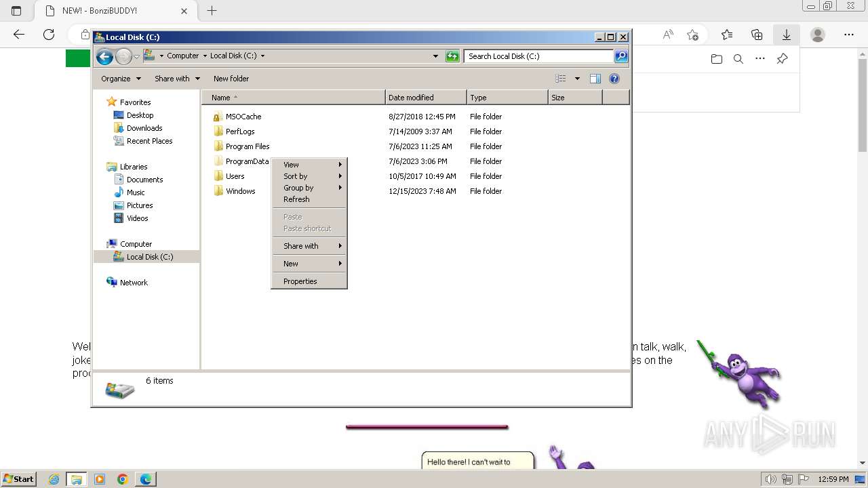Image resolution: width=868 pixels, height=488 pixels.
Task: Open a new Edge tab with plus
Action: click(x=212, y=11)
